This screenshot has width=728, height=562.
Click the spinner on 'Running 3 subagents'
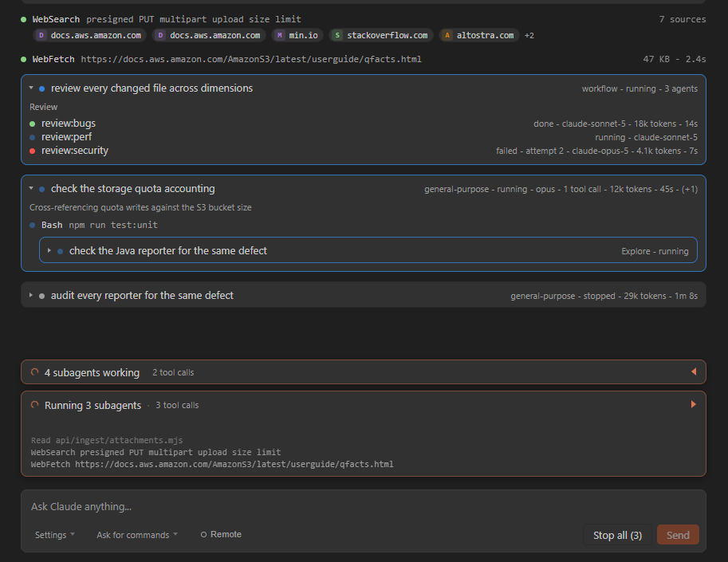tap(35, 405)
